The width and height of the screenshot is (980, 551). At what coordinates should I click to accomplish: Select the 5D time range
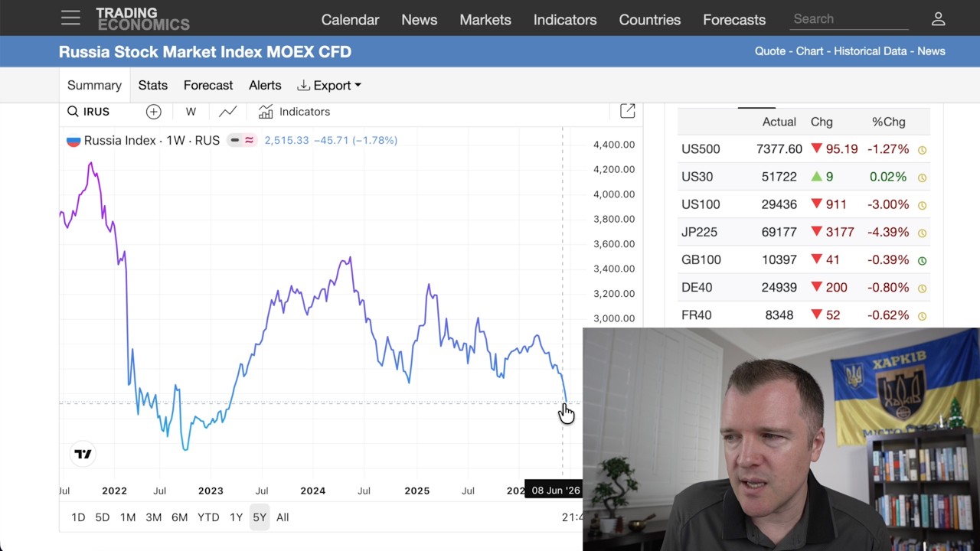[x=103, y=517]
